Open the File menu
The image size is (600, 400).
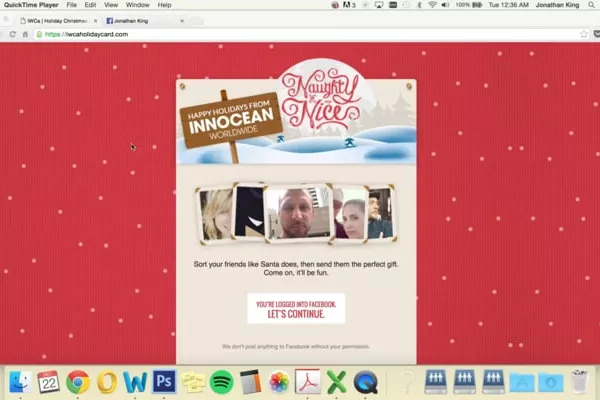[72, 5]
